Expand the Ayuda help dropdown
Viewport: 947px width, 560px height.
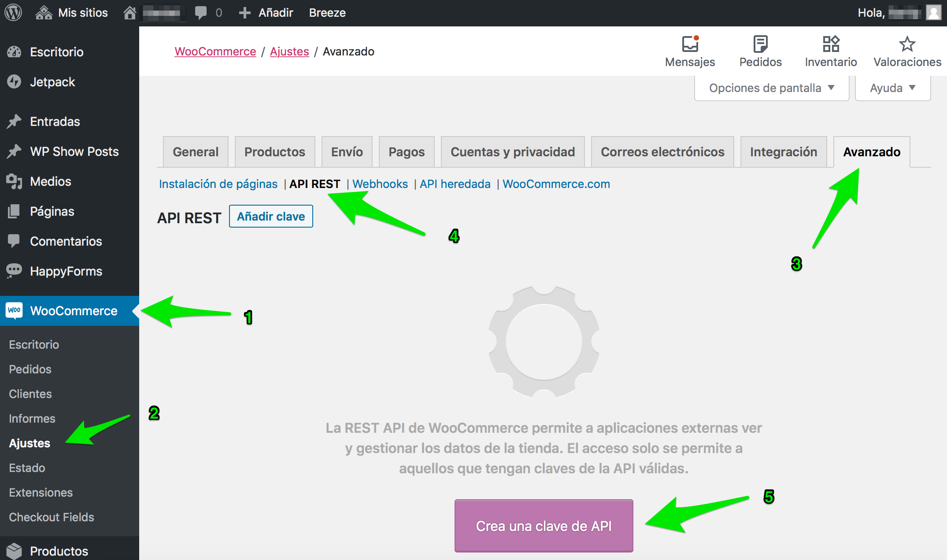click(893, 88)
